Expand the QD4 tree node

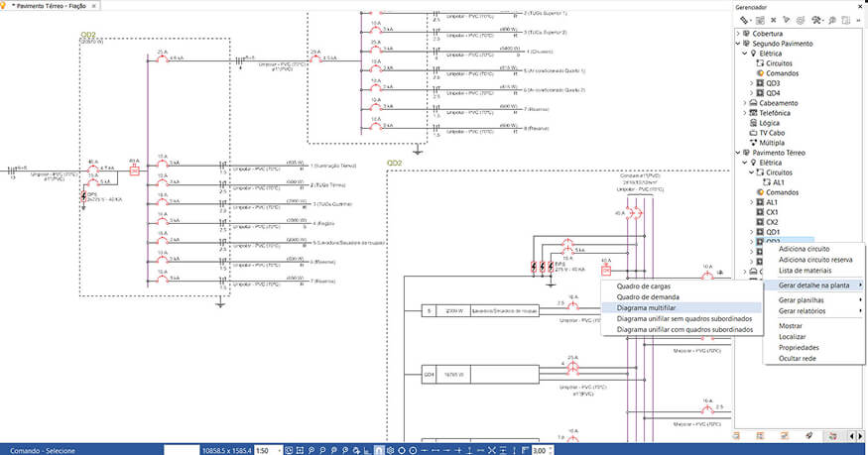click(x=751, y=93)
